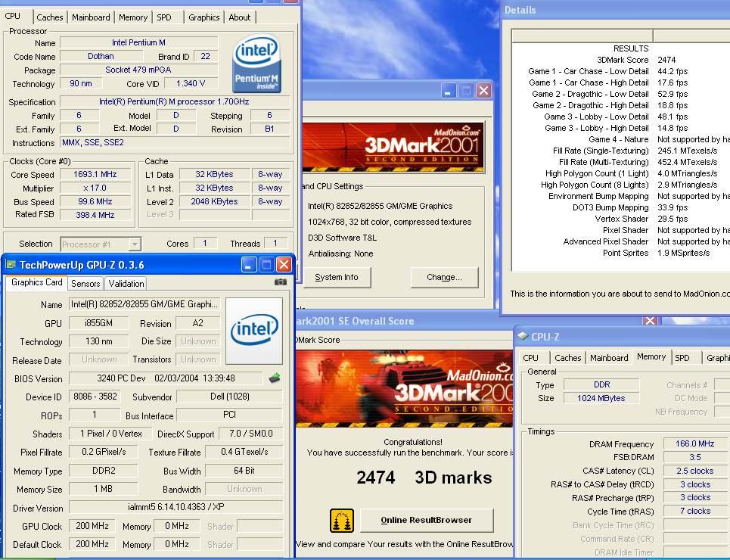Click the GPU-Z title bar app icon
Image resolution: width=730 pixels, height=560 pixels.
(x=10, y=265)
